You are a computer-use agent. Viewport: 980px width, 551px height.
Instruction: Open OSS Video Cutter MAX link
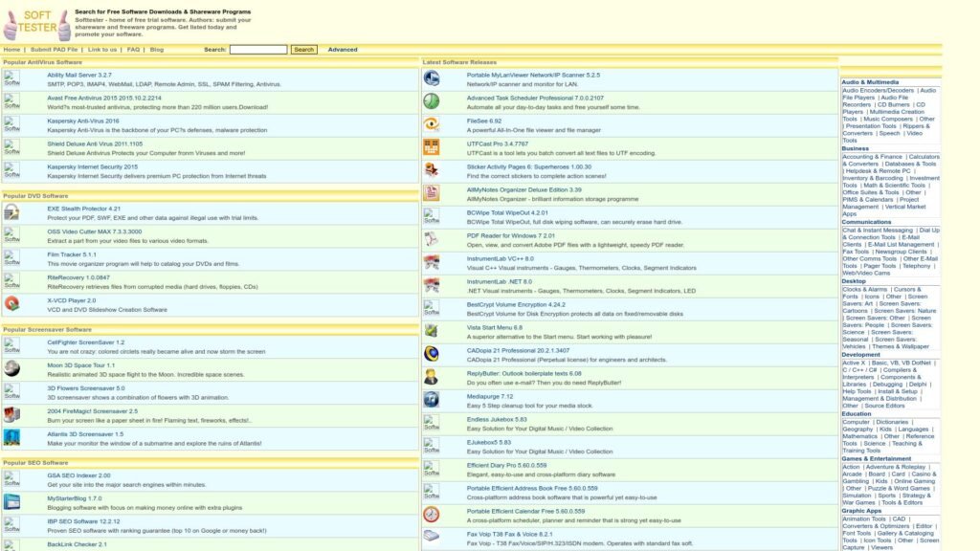coord(95,231)
